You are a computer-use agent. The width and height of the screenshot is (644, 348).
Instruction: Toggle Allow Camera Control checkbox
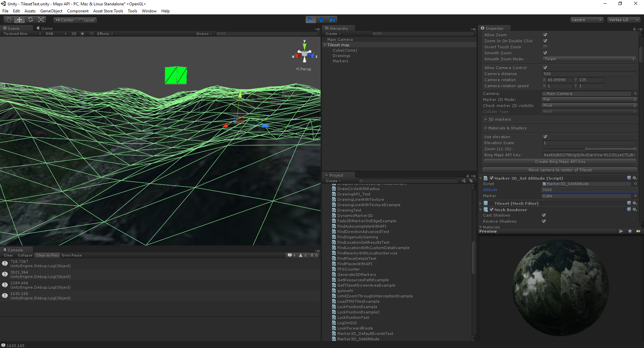click(545, 68)
